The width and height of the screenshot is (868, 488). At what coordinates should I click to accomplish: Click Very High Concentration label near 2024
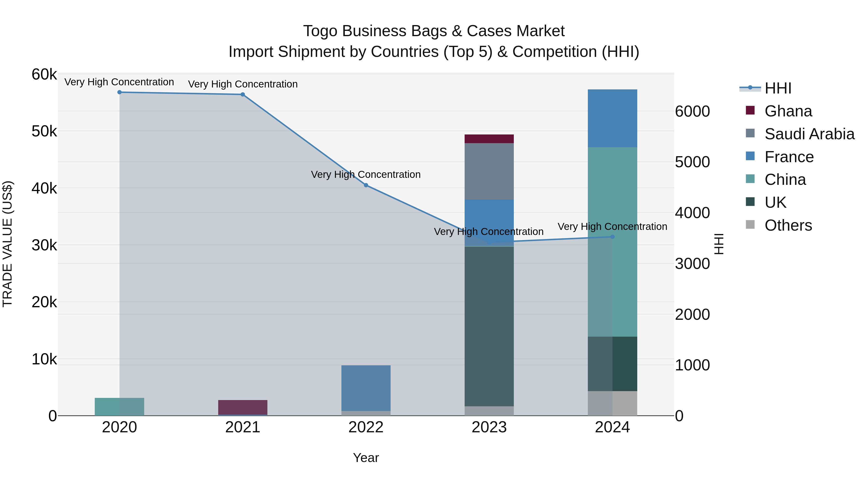point(613,227)
